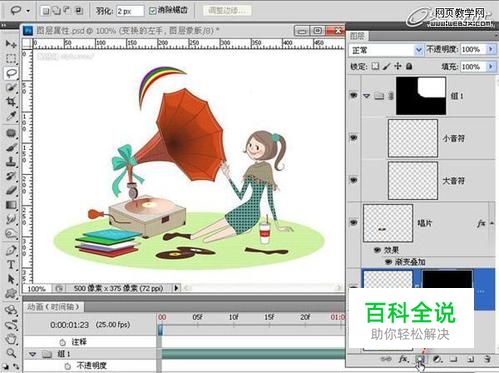The height and width of the screenshot is (373, 499).
Task: Click the Add to Selection mode icon
Action: tap(57, 11)
